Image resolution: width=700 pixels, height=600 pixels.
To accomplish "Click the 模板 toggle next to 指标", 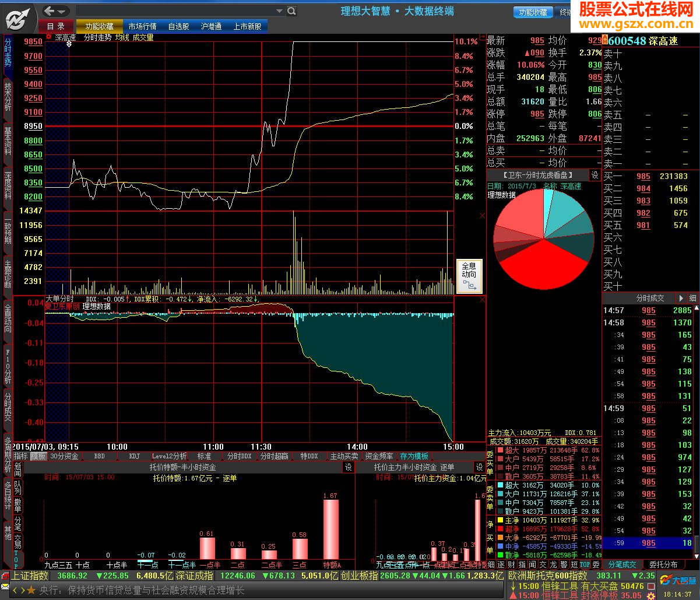I will coord(38,456).
